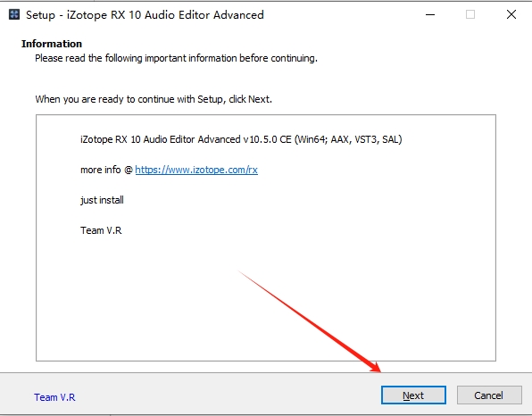Click the bold 'Information' heading
This screenshot has height=416, width=532.
(52, 44)
